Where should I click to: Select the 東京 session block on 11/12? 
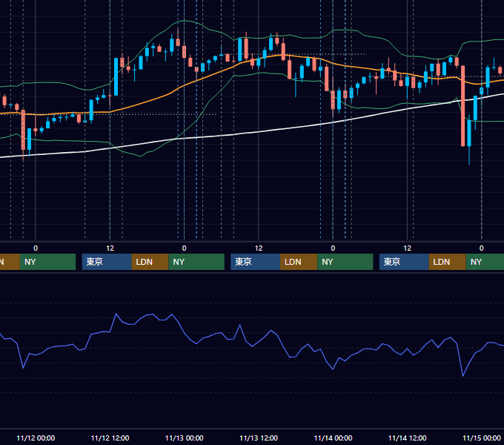coord(107,262)
